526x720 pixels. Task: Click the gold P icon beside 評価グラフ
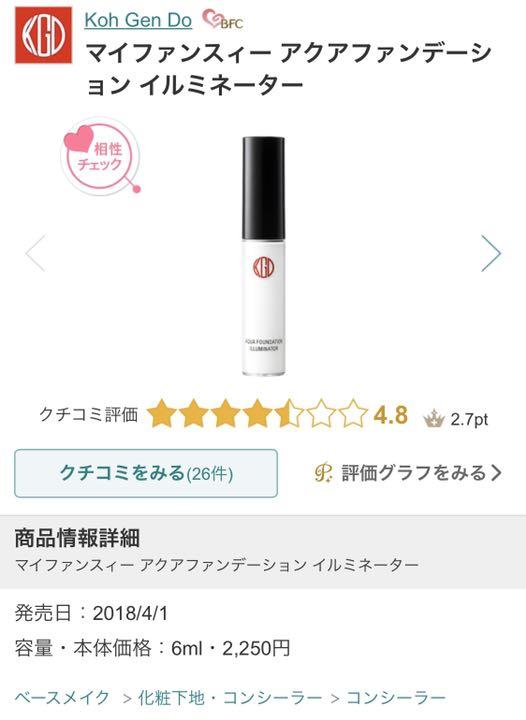[324, 472]
